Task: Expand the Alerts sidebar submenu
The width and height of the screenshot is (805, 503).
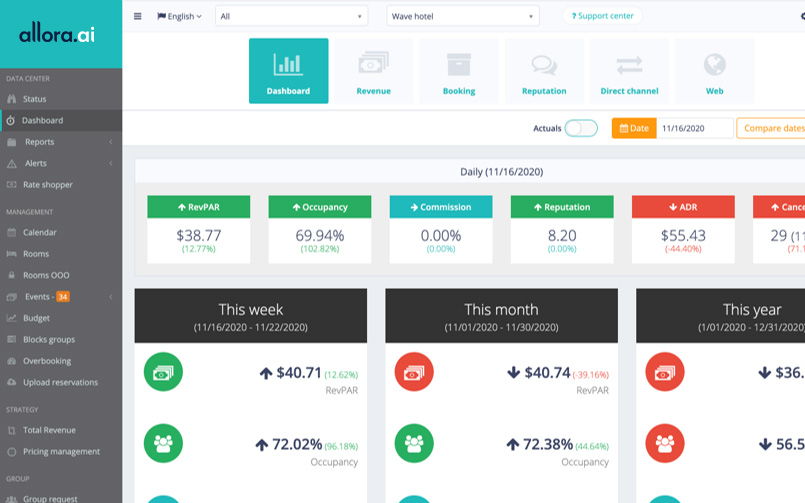Action: (61, 163)
